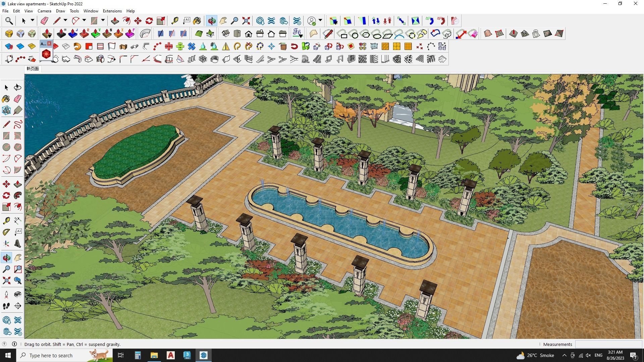Viewport: 644px width, 362px height.
Task: Open the Joint Push Pull launcher dropdown
Action: (x=47, y=34)
